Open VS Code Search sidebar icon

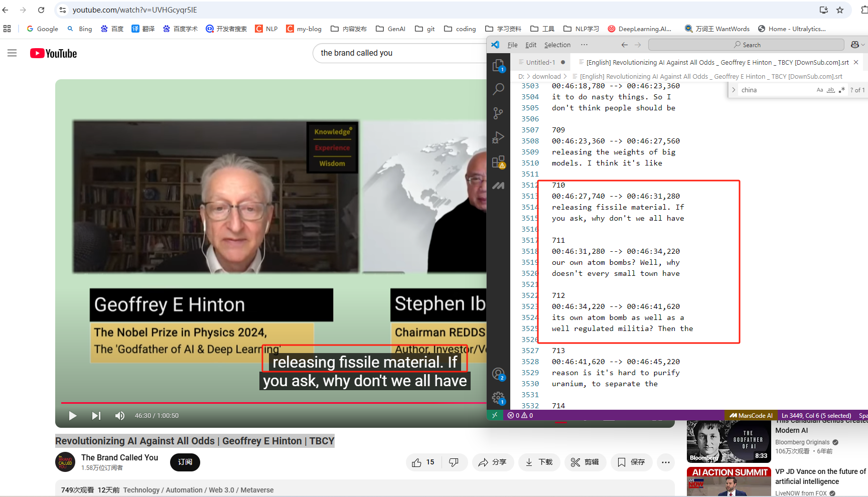point(498,89)
